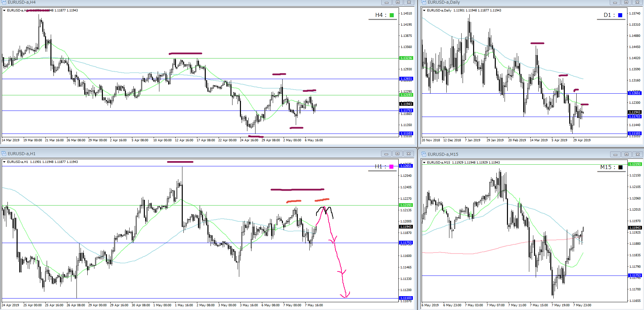This screenshot has width=644, height=310.
Task: Close the EURUSD-a,M15 chart window
Action: coord(638,154)
